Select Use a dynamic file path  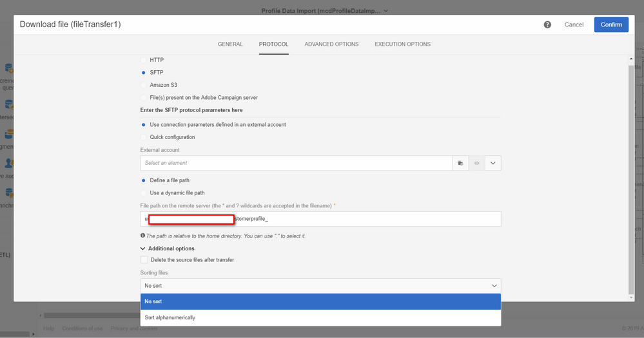(x=143, y=192)
